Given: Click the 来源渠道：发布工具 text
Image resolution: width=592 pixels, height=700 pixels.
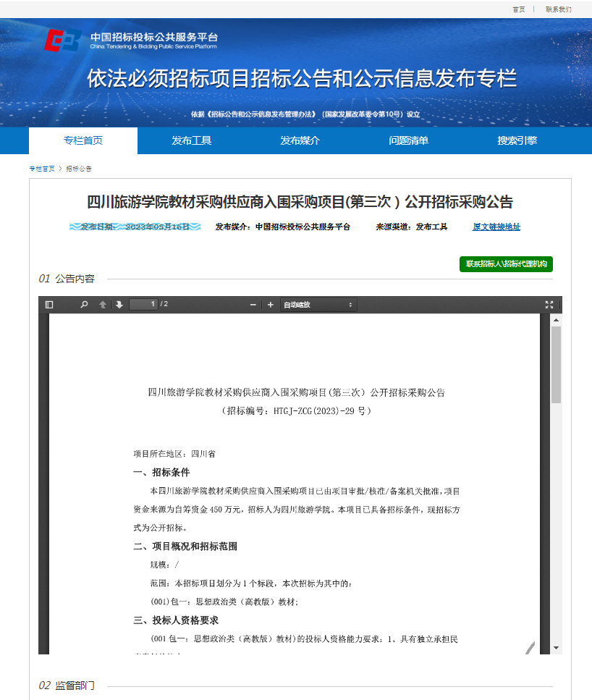Looking at the screenshot, I should [x=411, y=227].
